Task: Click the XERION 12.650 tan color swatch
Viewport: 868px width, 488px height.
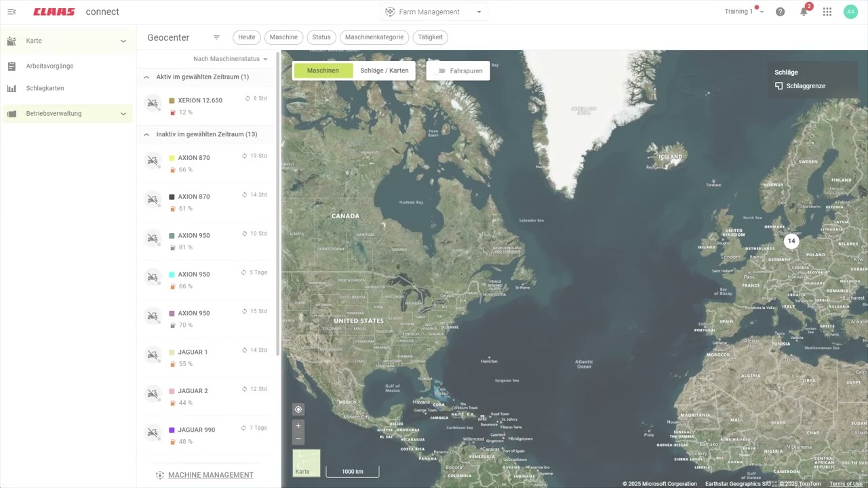Action: click(x=172, y=100)
